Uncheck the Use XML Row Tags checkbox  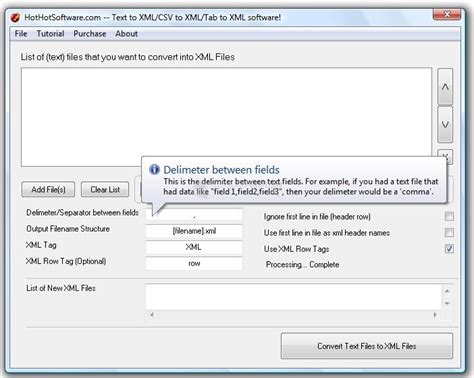pos(449,249)
